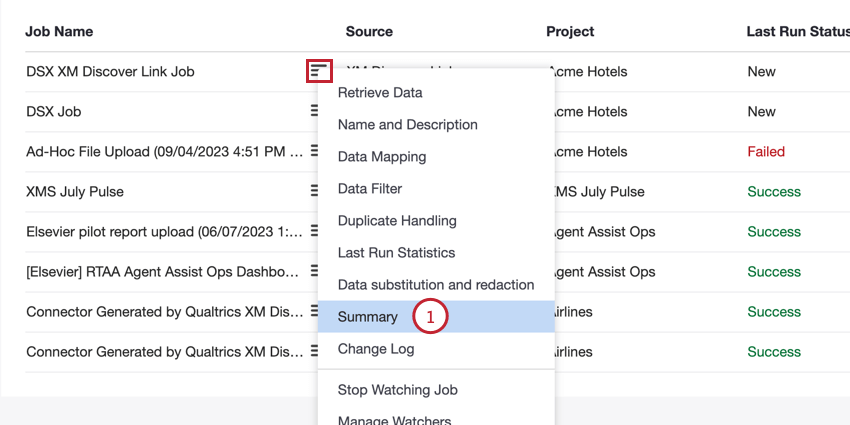The image size is (850, 425).
Task: Click the Last Run Status column header
Action: 797,31
